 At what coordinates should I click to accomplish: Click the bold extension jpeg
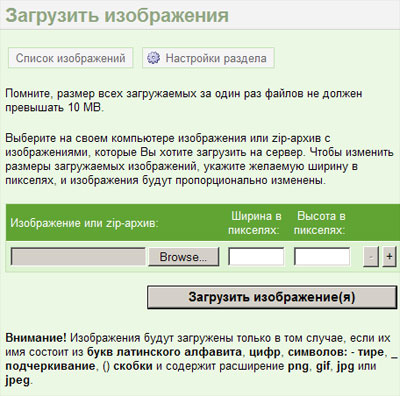[x=18, y=381]
